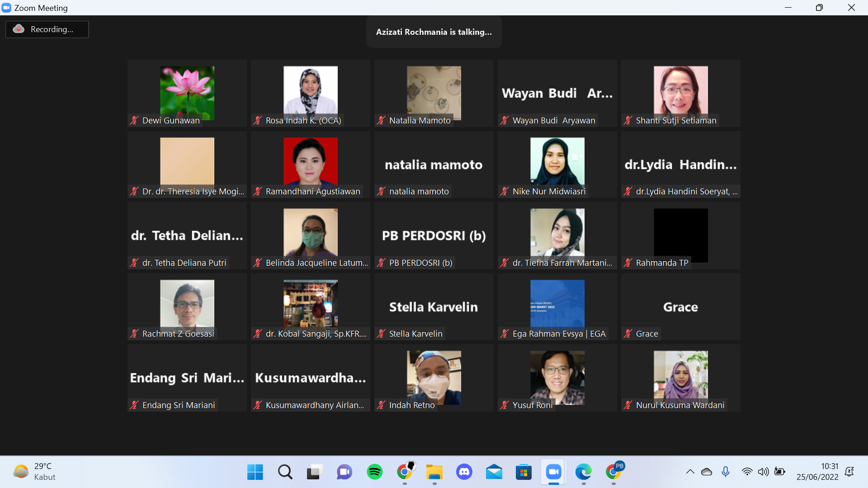Open taskbar Search
Screen dimensions: 868x488
coord(285,472)
